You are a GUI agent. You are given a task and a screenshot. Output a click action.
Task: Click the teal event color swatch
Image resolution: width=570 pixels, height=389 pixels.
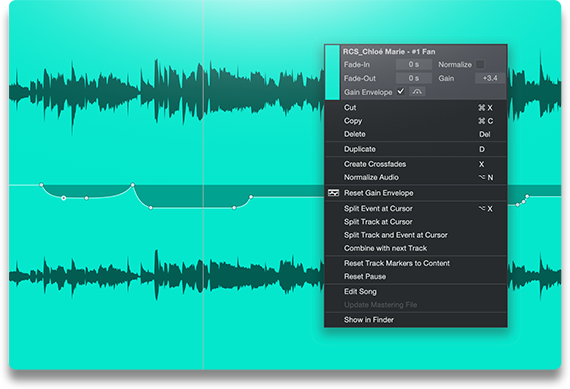pyautogui.click(x=332, y=72)
